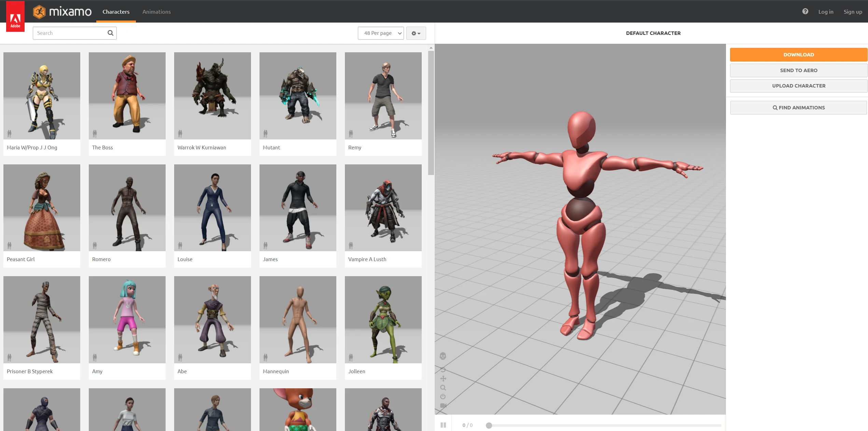Viewport: 868px width, 431px height.
Task: Click rigged figure icon on Remy thumbnail
Action: point(351,133)
